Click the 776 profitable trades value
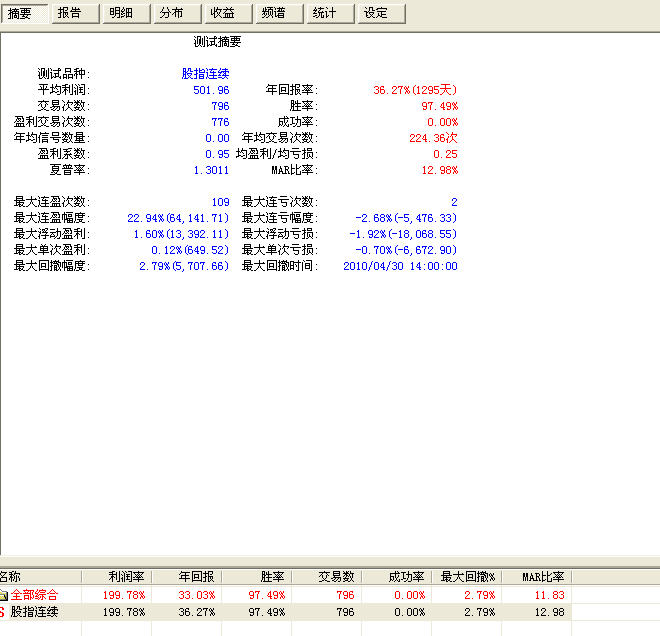The width and height of the screenshot is (660, 636). (x=221, y=122)
